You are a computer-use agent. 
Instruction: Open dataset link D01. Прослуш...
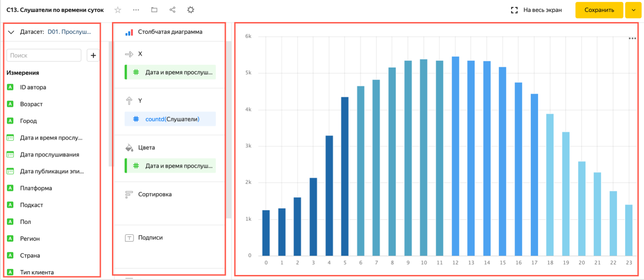[69, 32]
